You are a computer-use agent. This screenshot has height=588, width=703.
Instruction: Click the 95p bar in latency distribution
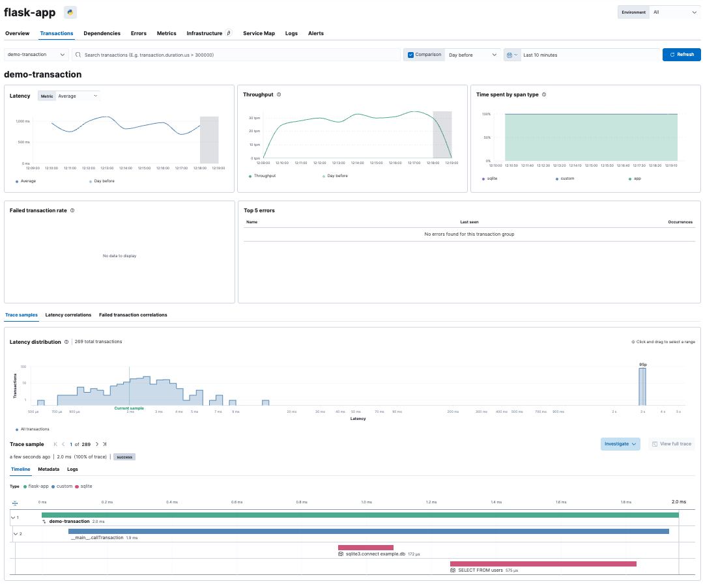pyautogui.click(x=642, y=386)
